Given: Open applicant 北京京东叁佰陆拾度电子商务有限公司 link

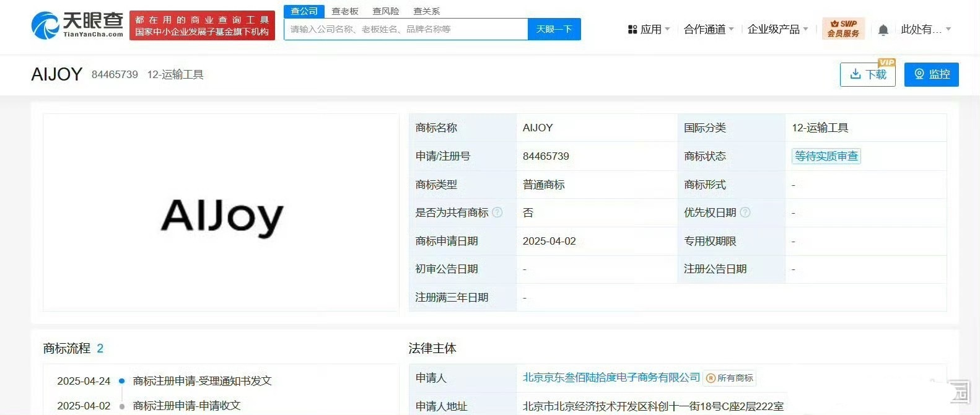Looking at the screenshot, I should pyautogui.click(x=611, y=377).
